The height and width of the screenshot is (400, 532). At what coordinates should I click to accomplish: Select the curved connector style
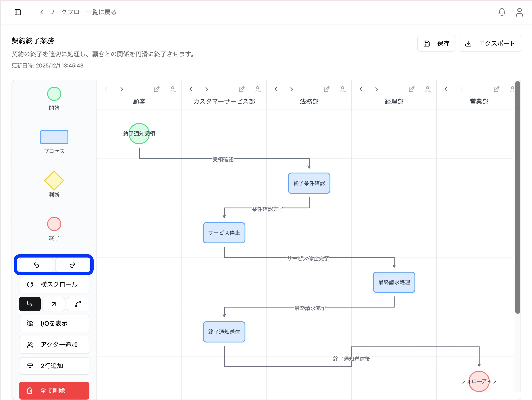tap(78, 304)
